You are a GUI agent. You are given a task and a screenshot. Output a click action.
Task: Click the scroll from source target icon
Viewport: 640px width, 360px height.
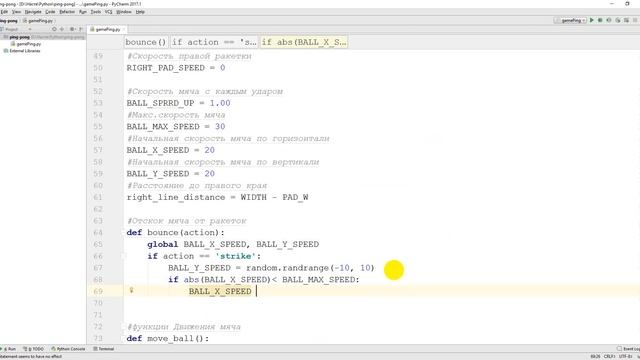pos(54,29)
